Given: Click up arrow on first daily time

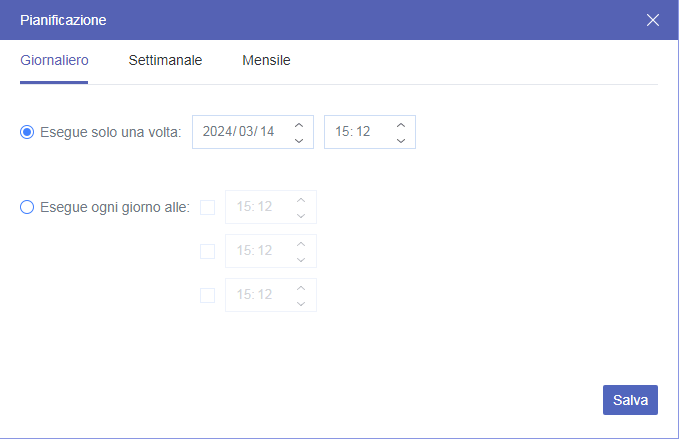Looking at the screenshot, I should [x=301, y=200].
